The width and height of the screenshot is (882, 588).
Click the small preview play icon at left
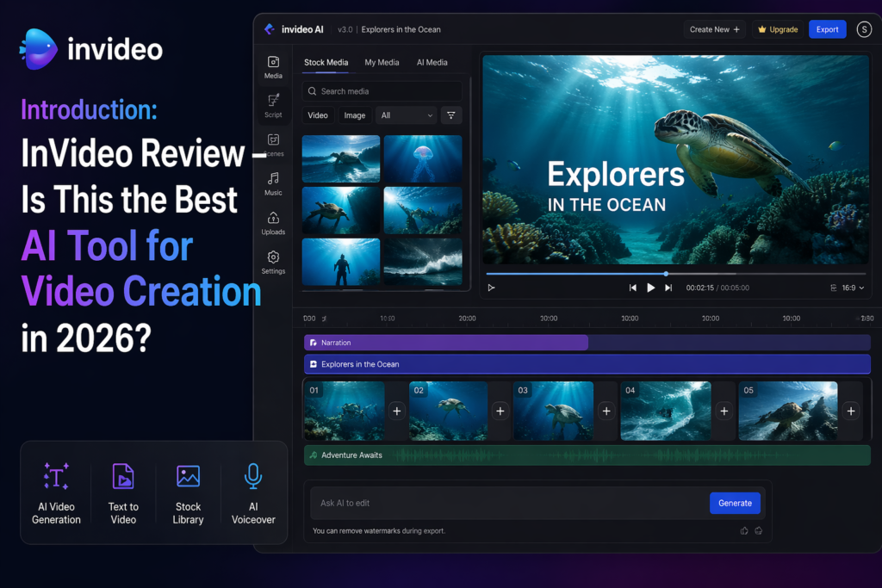click(491, 288)
